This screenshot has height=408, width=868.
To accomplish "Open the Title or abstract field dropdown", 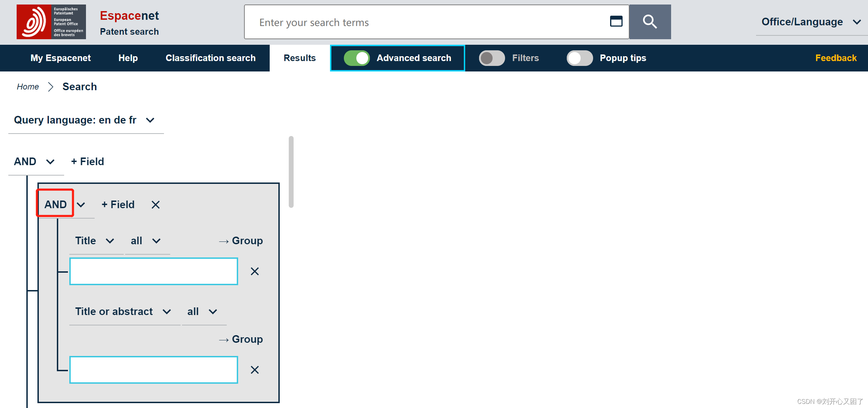I will pyautogui.click(x=123, y=312).
